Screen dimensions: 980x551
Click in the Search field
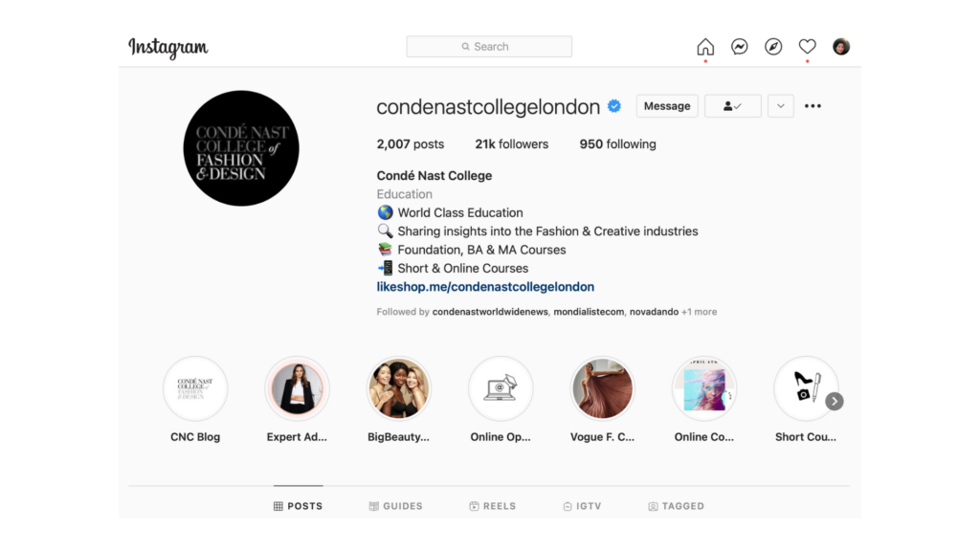click(x=489, y=47)
